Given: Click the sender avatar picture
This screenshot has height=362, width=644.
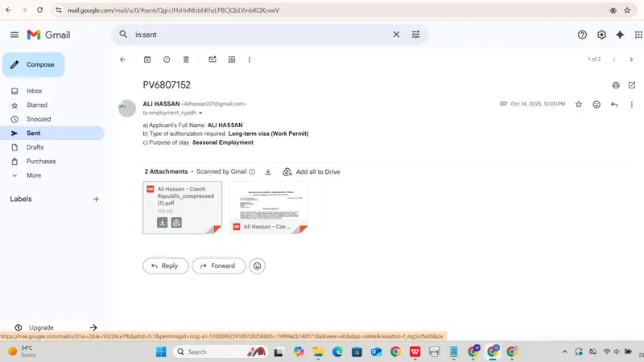Looking at the screenshot, I should [x=127, y=109].
